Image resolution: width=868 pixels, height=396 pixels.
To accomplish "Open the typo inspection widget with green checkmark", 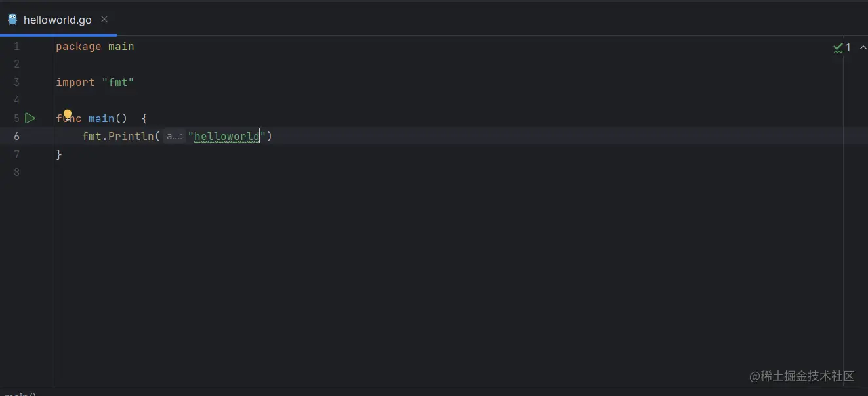I will click(x=842, y=47).
